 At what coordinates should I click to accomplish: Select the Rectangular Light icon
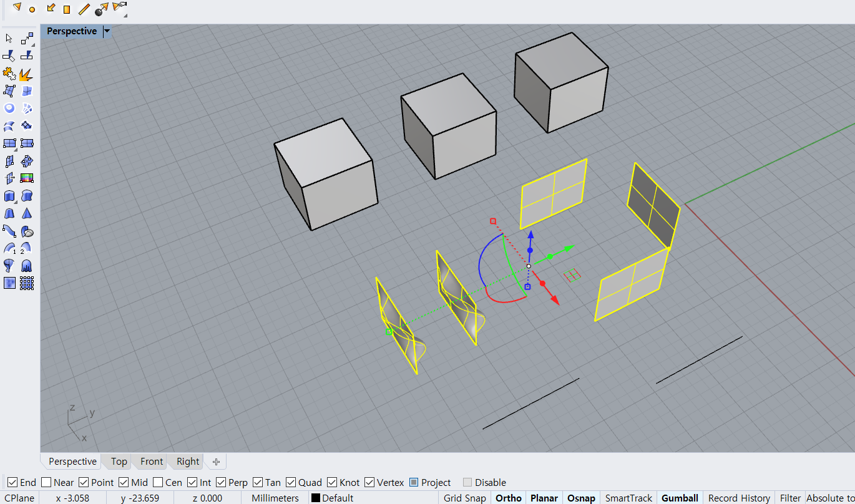[67, 9]
